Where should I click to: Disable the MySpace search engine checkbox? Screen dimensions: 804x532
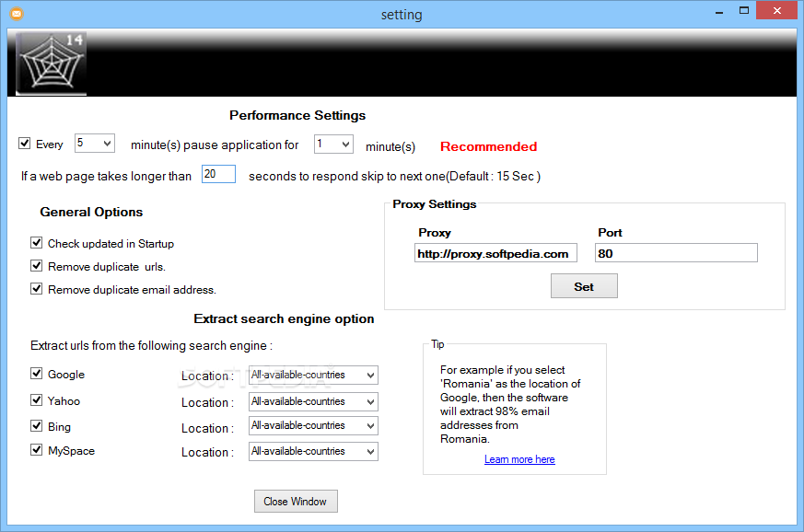(x=37, y=449)
